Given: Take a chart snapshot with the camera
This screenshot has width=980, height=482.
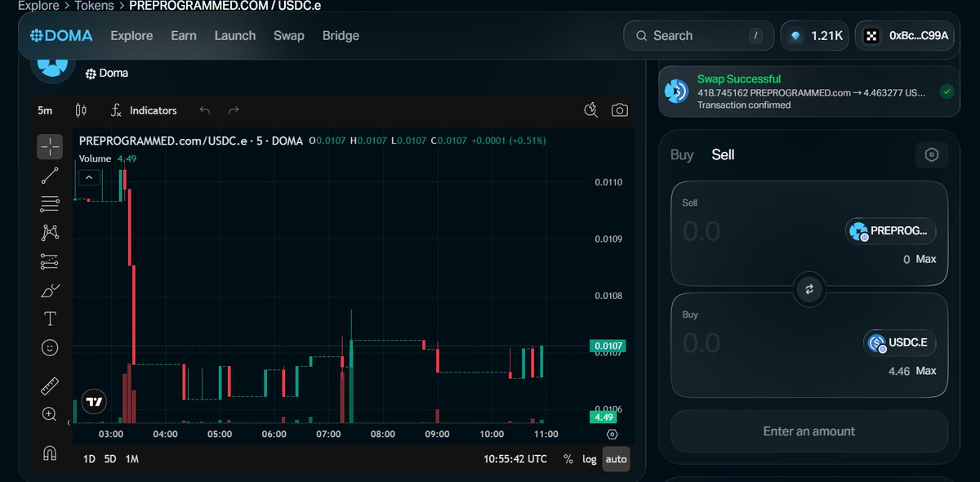Looking at the screenshot, I should [620, 110].
